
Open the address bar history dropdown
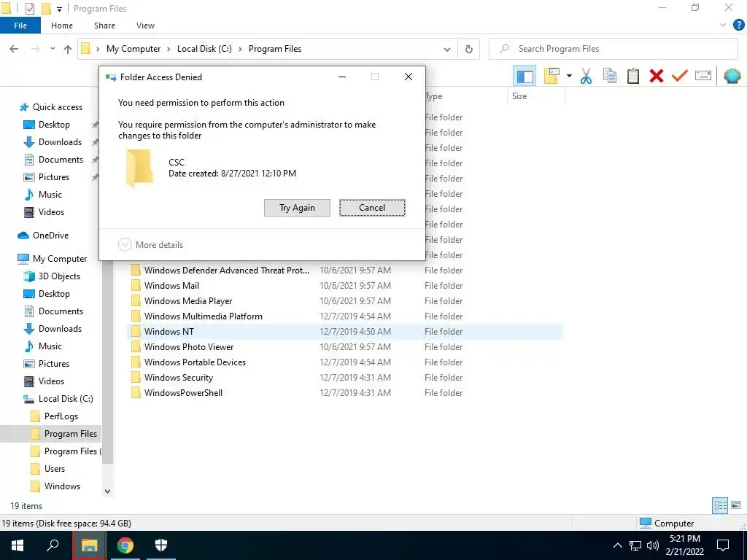[447, 49]
